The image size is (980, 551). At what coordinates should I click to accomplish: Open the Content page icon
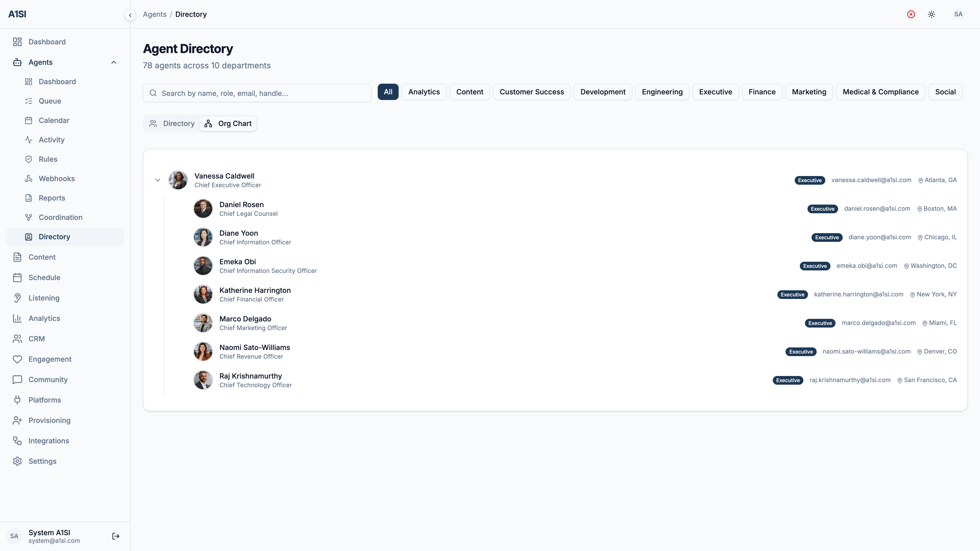[x=17, y=257]
